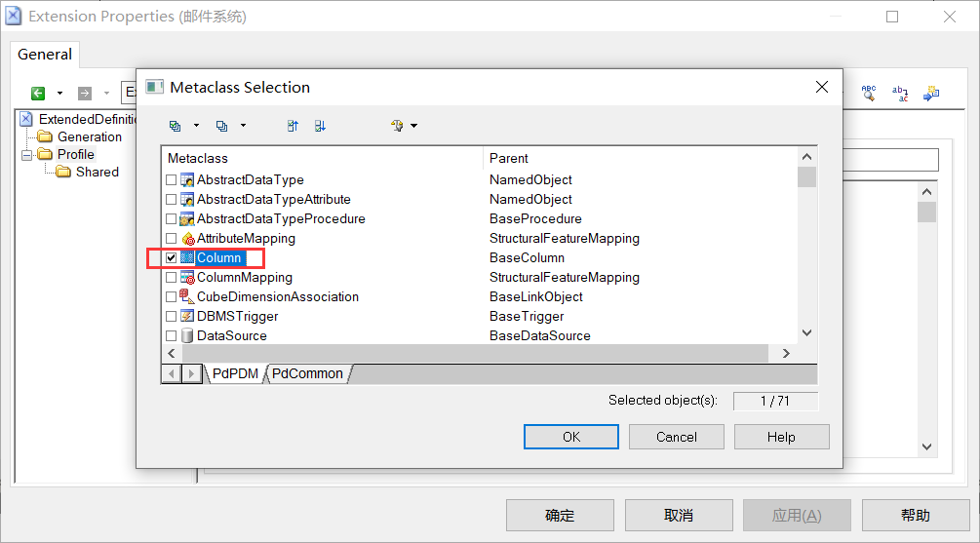Select ColumnMapping row name
The width and height of the screenshot is (980, 543).
click(245, 278)
